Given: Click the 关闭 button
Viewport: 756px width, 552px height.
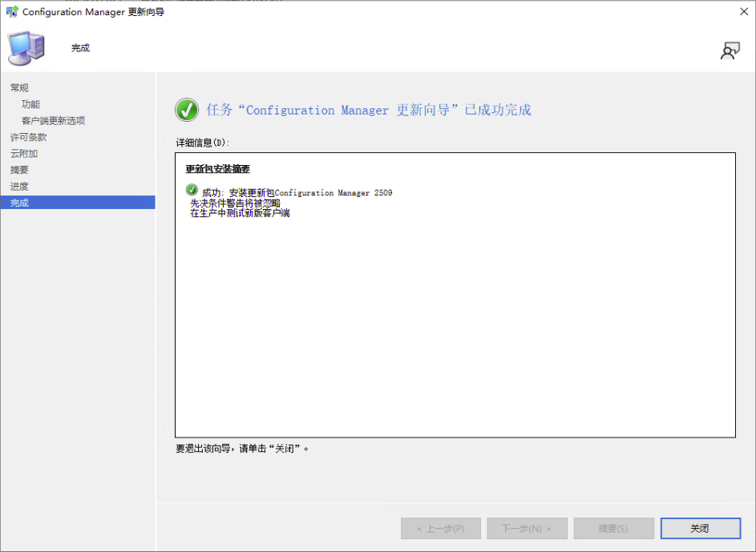Looking at the screenshot, I should [x=700, y=529].
